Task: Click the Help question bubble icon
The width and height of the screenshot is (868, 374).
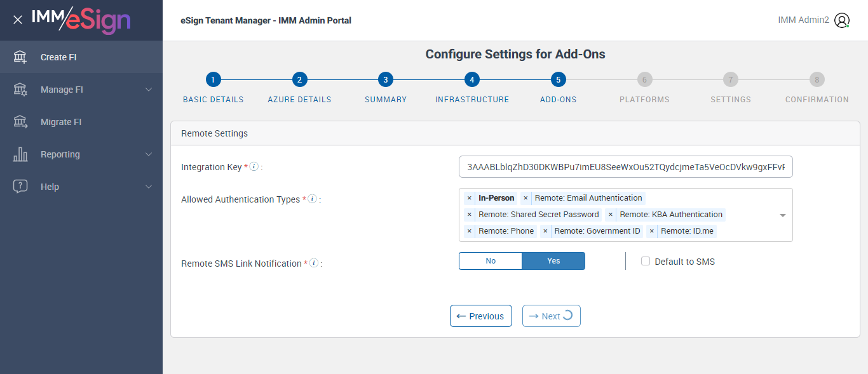Action: tap(20, 187)
